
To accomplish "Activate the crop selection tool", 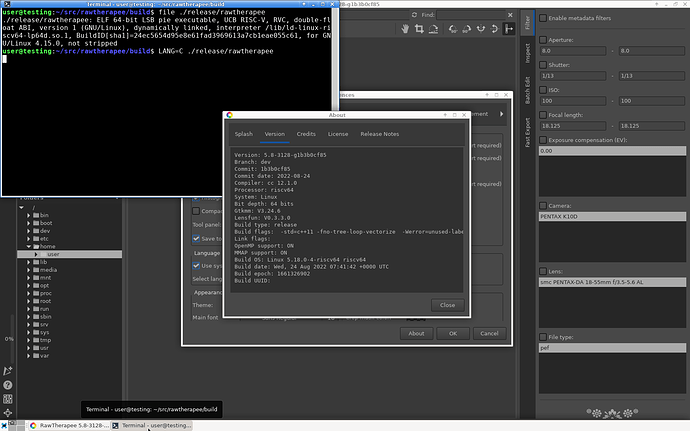I will click(419, 29).
